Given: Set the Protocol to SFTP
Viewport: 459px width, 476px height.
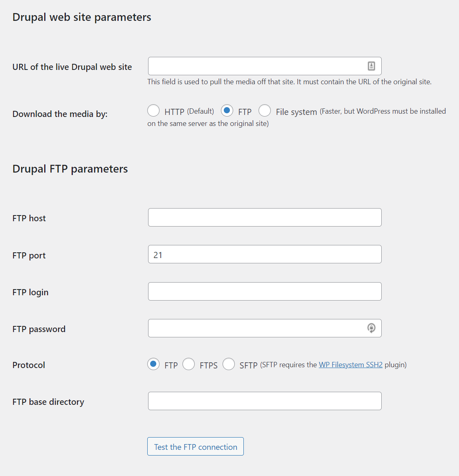Looking at the screenshot, I should coord(229,364).
